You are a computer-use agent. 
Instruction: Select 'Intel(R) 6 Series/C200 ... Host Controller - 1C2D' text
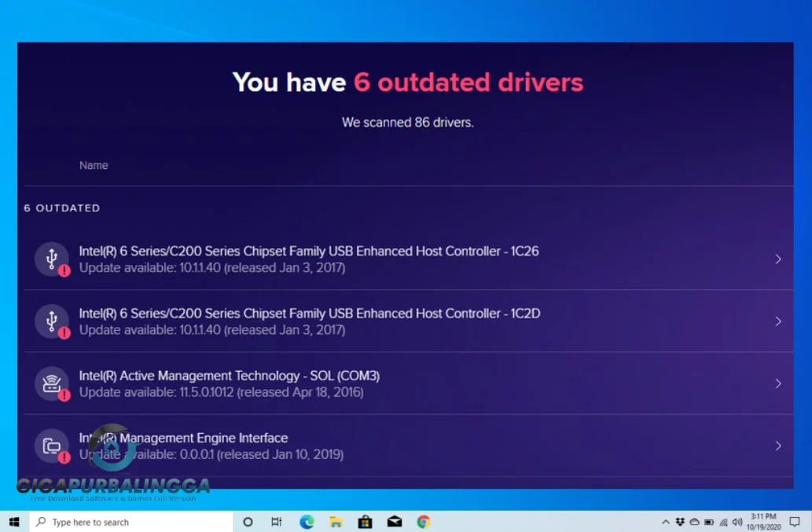310,313
